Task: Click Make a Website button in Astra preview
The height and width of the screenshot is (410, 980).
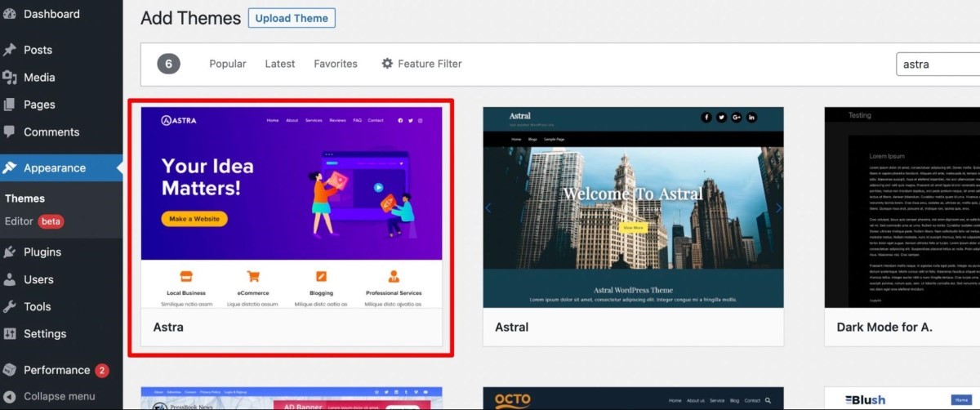Action: [x=194, y=219]
